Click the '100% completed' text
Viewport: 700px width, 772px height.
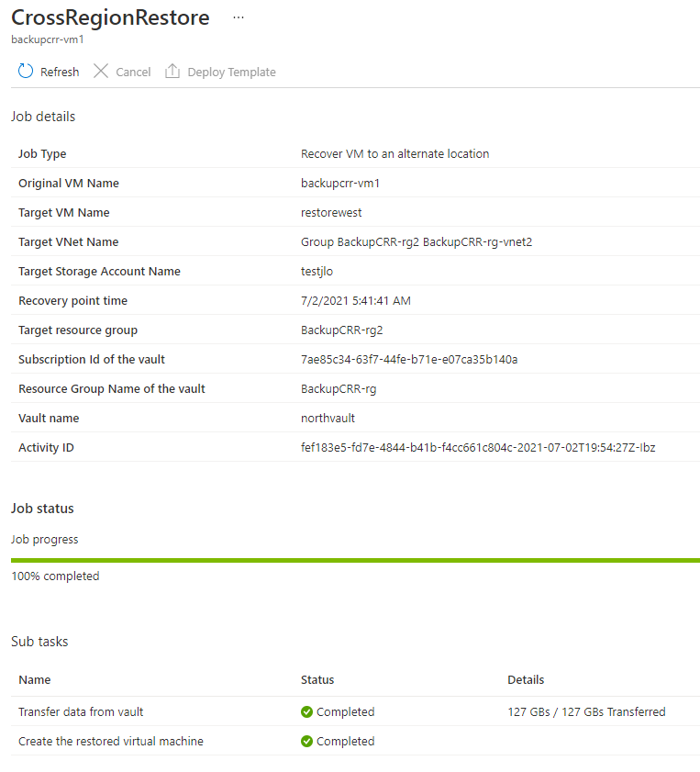55,576
